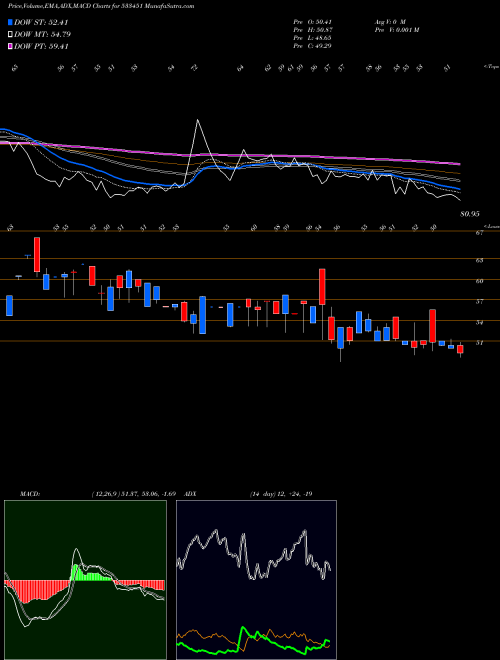Click the '<Lows' label at right edge
The image size is (500, 660).
(491, 227)
